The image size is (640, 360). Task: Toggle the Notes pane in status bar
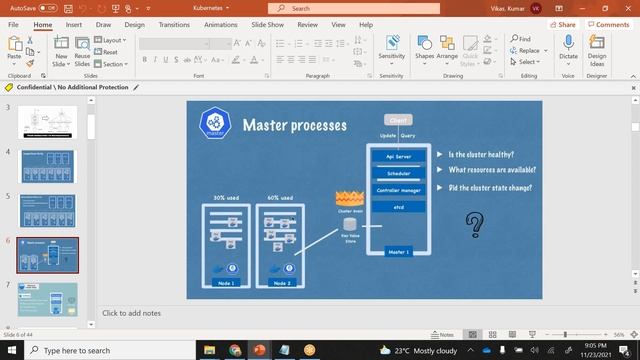pyautogui.click(x=442, y=335)
